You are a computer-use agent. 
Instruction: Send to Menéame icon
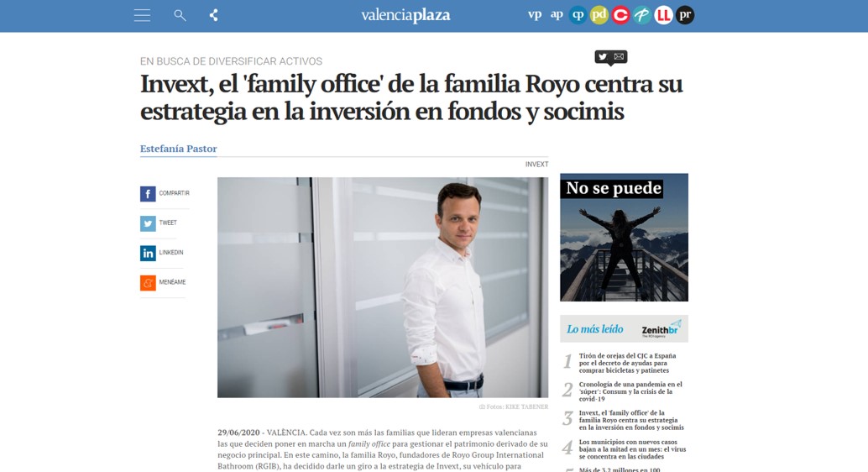pyautogui.click(x=148, y=282)
